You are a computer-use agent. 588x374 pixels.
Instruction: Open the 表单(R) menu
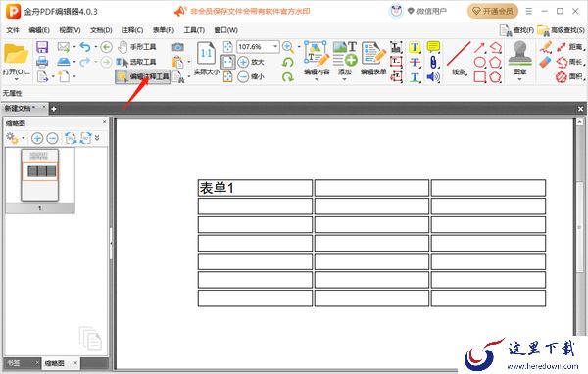tap(164, 30)
